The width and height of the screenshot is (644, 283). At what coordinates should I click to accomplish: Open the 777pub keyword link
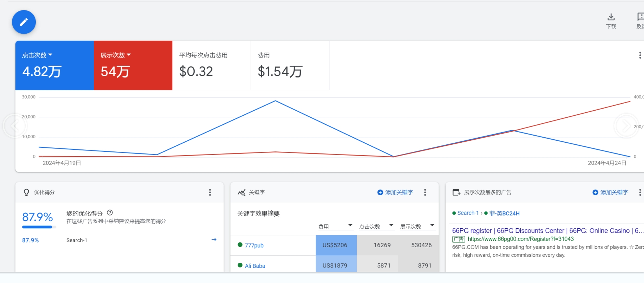254,246
